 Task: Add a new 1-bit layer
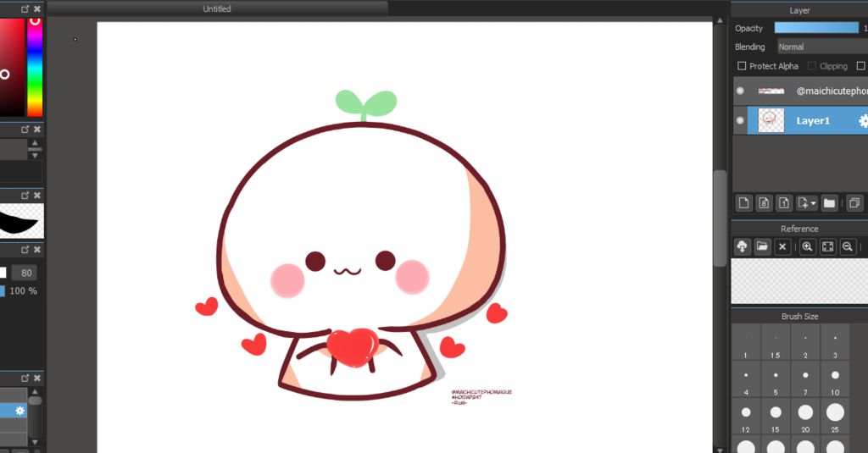pyautogui.click(x=784, y=203)
